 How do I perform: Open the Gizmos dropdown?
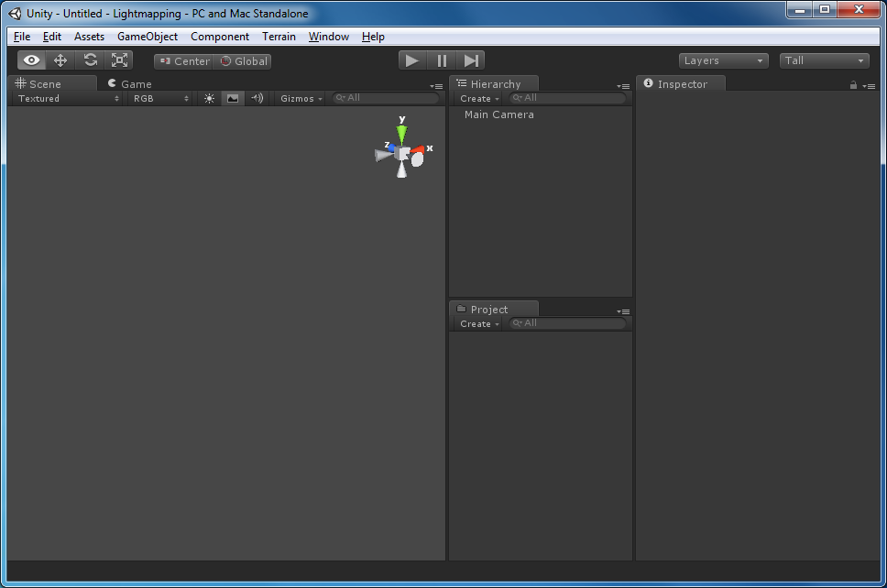tap(301, 98)
